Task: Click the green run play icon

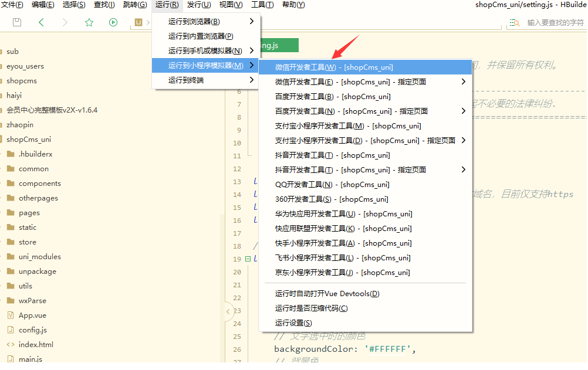Action: [113, 22]
